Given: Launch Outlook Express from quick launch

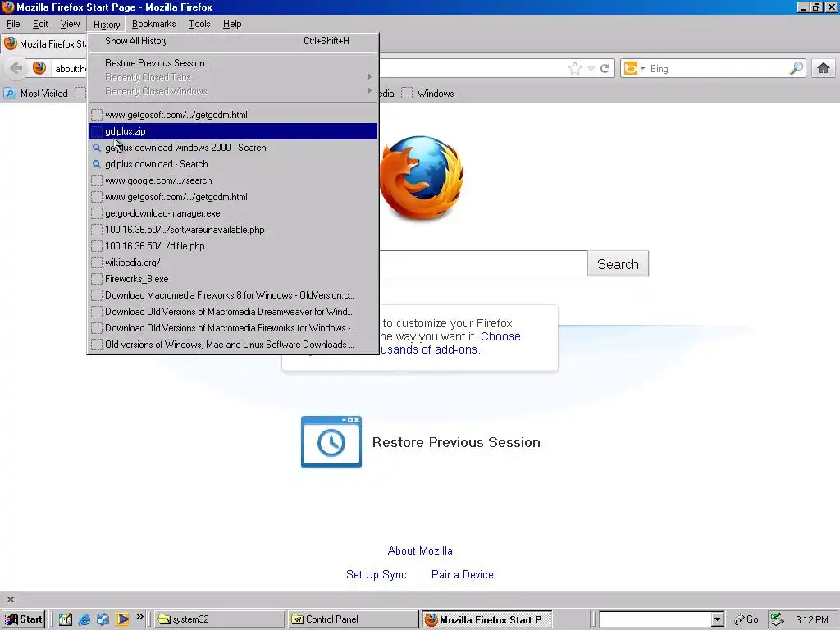Looking at the screenshot, I should [x=103, y=619].
